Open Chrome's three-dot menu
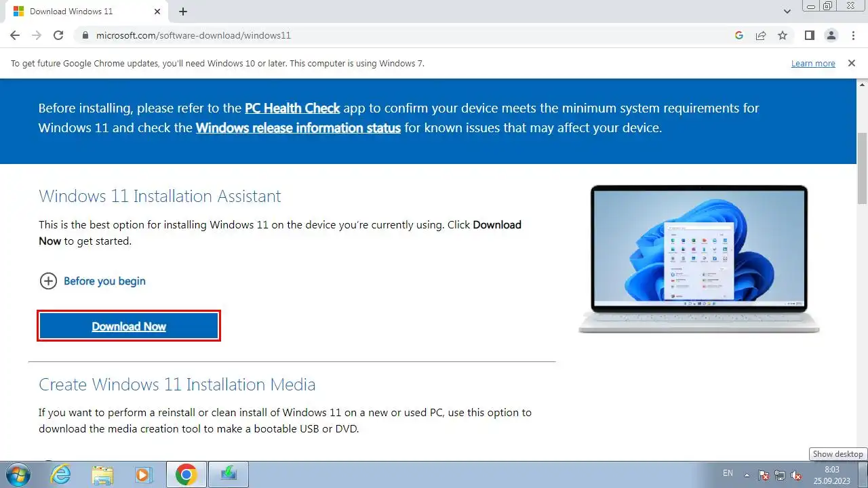868x488 pixels. pyautogui.click(x=852, y=35)
